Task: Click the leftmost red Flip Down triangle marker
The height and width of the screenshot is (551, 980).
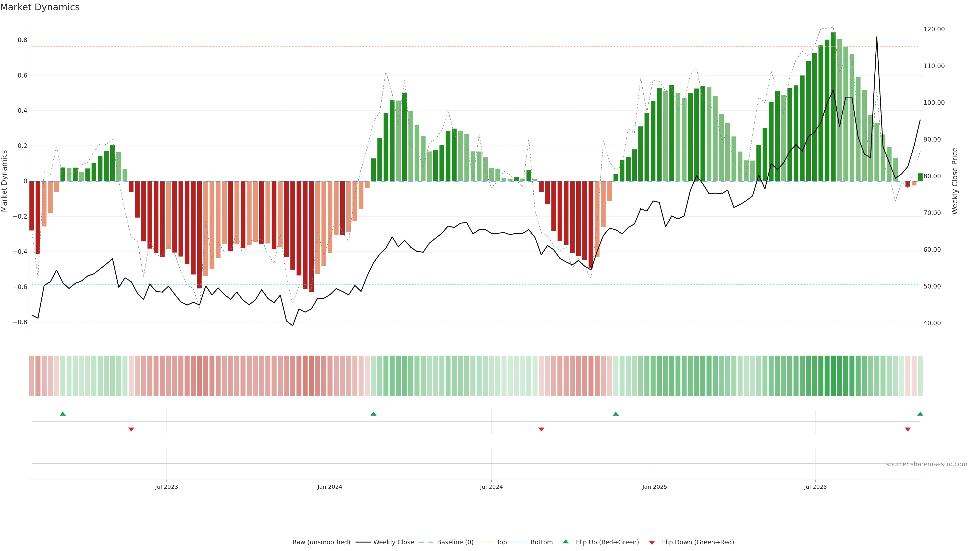Action: click(x=131, y=429)
